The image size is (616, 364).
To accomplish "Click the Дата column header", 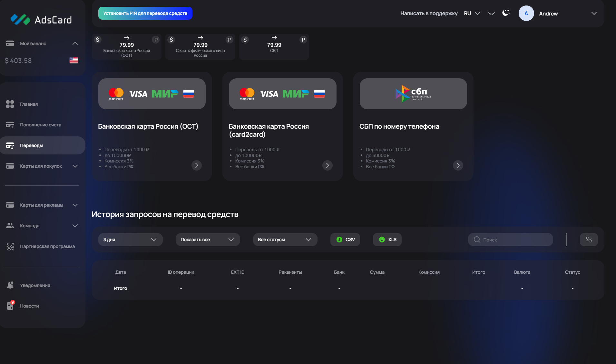I will (121, 272).
